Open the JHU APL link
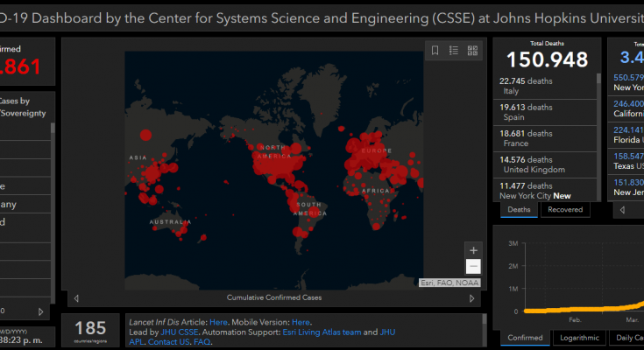The height and width of the screenshot is (350, 644). 387,332
